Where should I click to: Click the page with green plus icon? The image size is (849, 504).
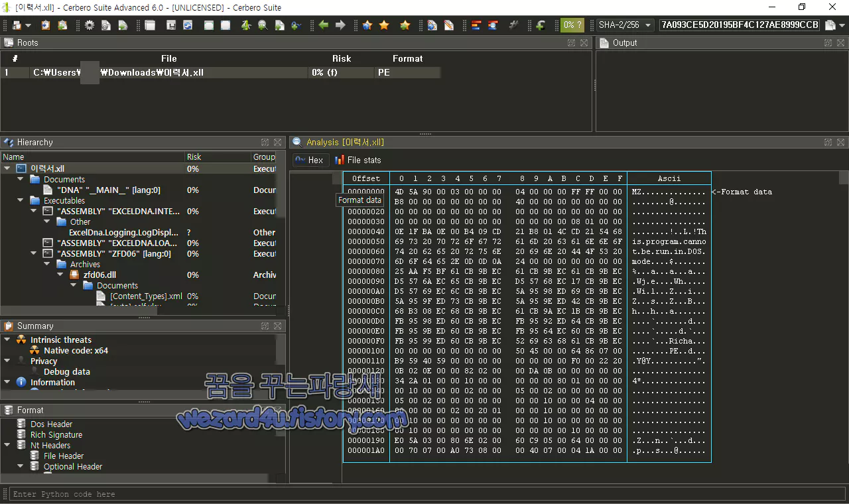279,25
